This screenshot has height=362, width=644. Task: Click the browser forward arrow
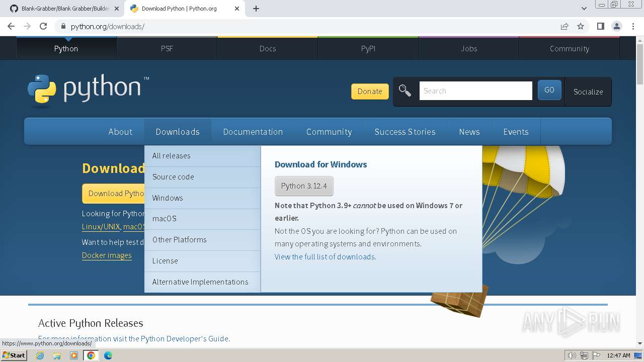27,26
